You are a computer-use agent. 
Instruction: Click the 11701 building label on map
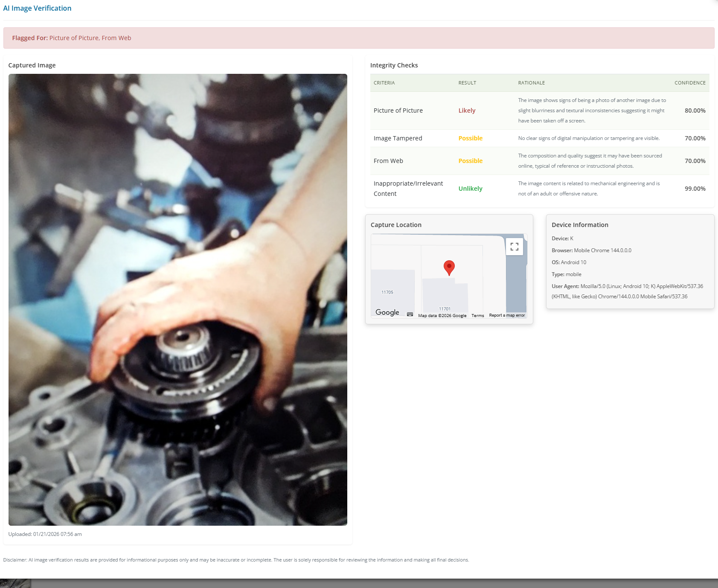[x=445, y=309]
